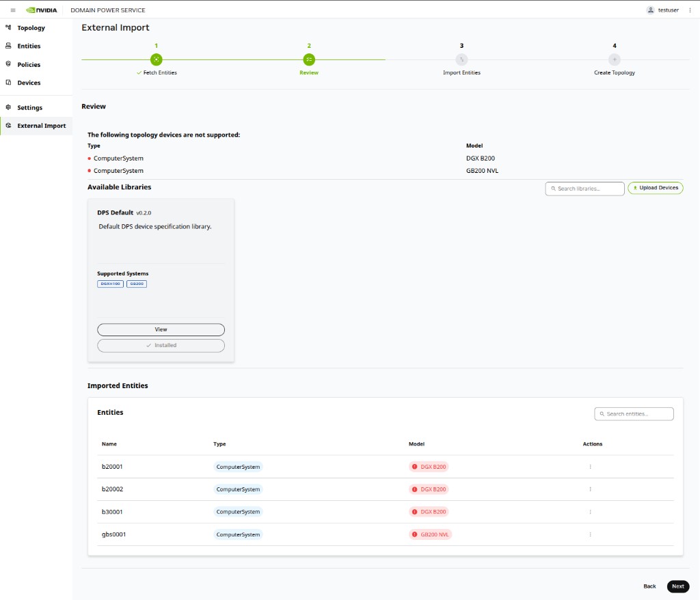Screen dimensions: 700x600
Task: Focus the Search entities field
Action: click(x=634, y=414)
